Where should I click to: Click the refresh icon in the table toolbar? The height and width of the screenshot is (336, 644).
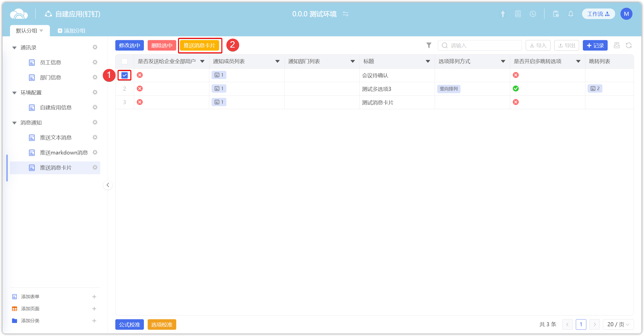[x=628, y=45]
